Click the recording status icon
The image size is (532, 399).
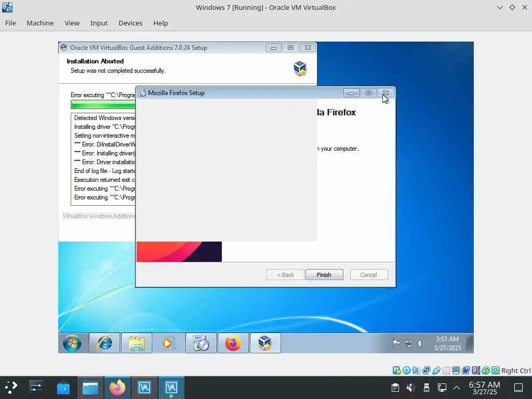(466, 370)
